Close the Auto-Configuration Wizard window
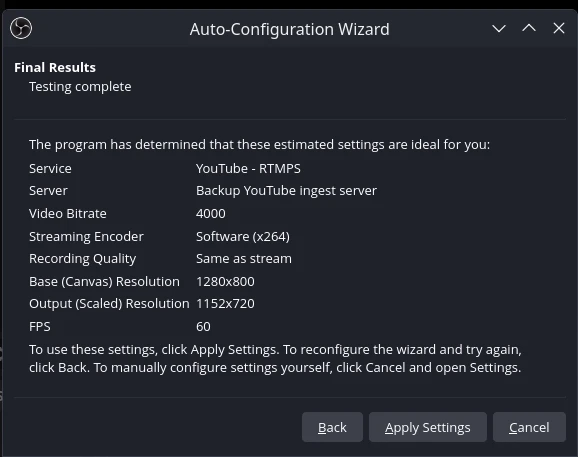 click(559, 28)
